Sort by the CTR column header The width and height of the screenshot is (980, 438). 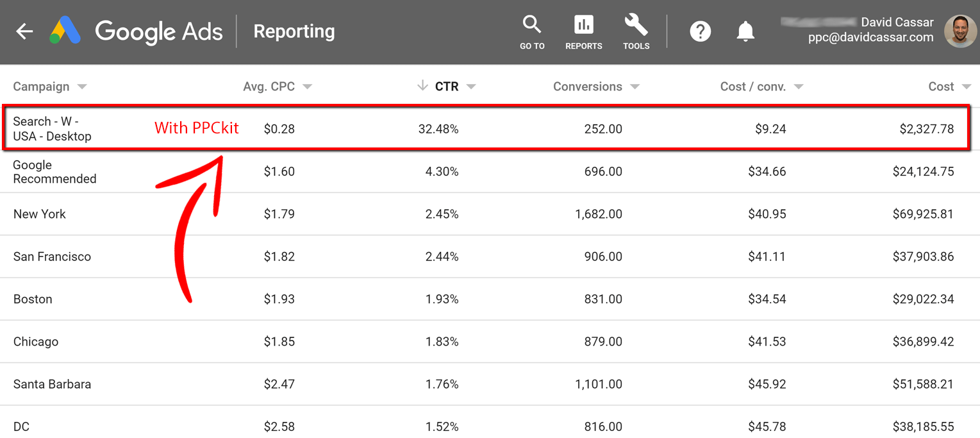click(x=447, y=87)
